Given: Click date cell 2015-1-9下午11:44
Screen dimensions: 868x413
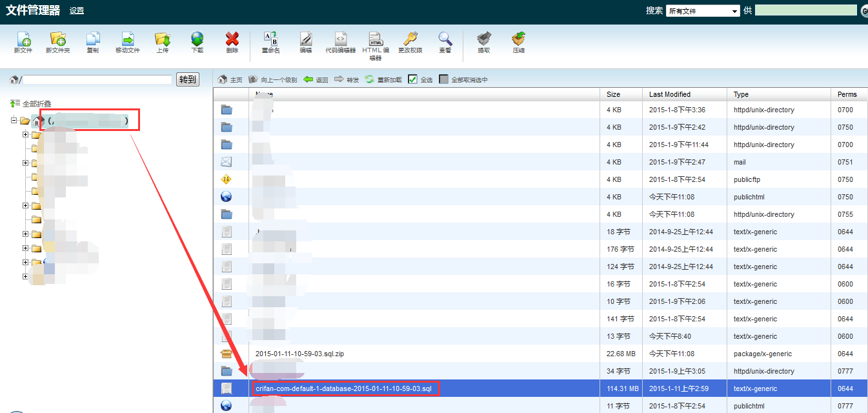Looking at the screenshot, I should (679, 145).
